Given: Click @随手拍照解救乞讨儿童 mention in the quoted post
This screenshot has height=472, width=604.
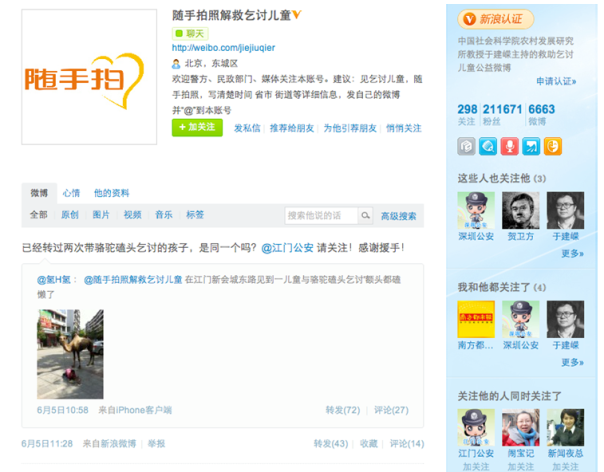Looking at the screenshot, I should tap(133, 280).
